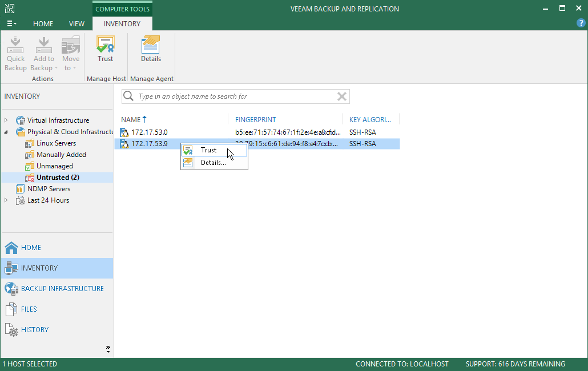
Task: Switch to the HOME ribbon tab
Action: coord(43,23)
